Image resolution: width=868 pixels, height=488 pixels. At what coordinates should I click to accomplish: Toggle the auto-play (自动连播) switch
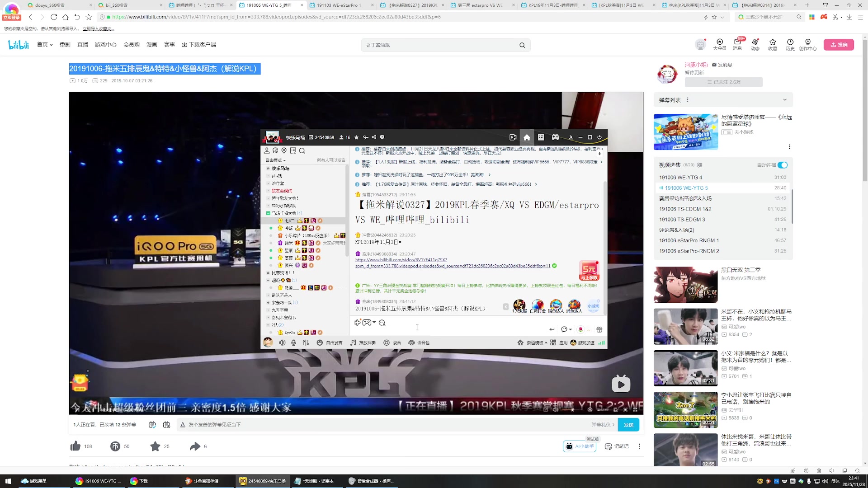click(x=783, y=165)
